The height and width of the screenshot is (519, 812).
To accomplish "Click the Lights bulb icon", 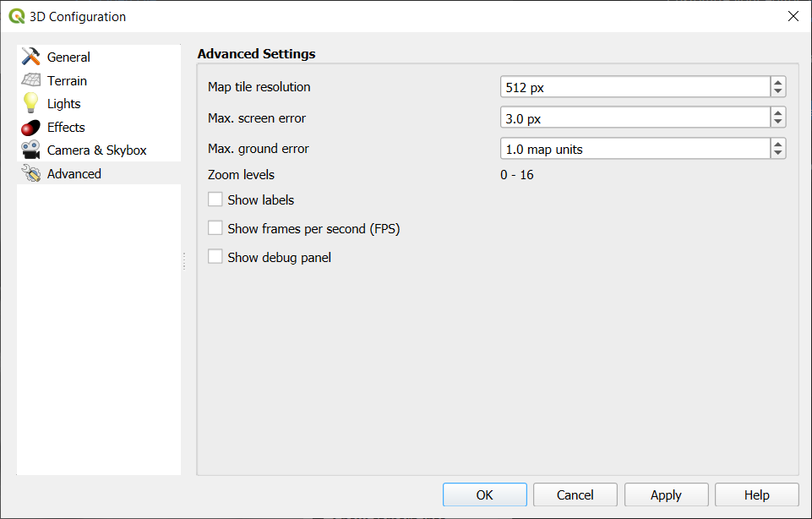I will [31, 103].
